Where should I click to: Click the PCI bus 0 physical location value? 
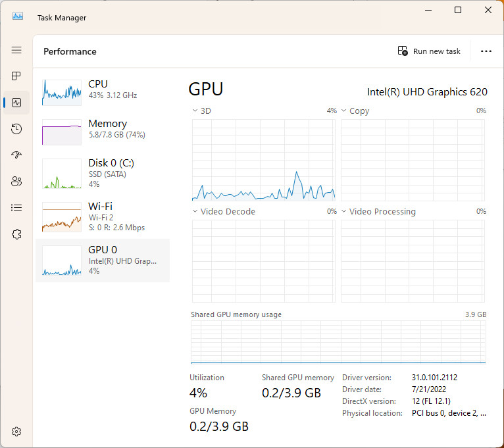449,413
